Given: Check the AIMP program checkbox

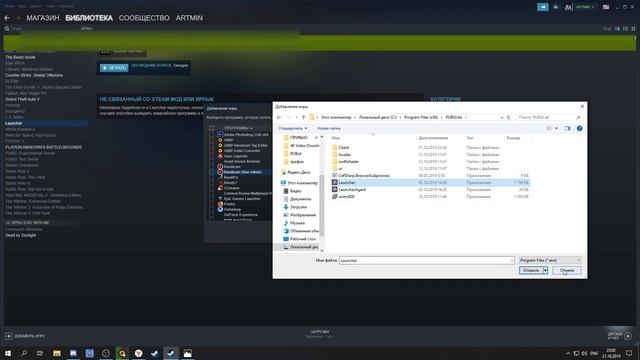Looking at the screenshot, I should click(211, 140).
